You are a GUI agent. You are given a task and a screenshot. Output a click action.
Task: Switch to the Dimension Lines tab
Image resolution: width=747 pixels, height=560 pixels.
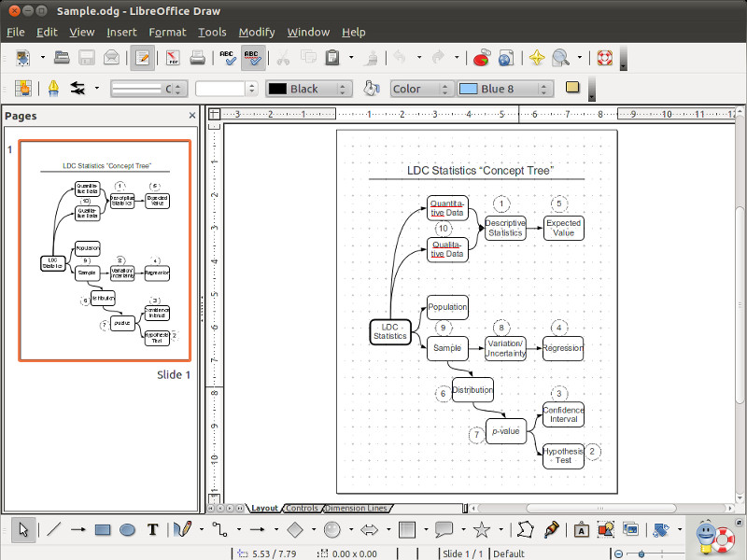coord(356,509)
